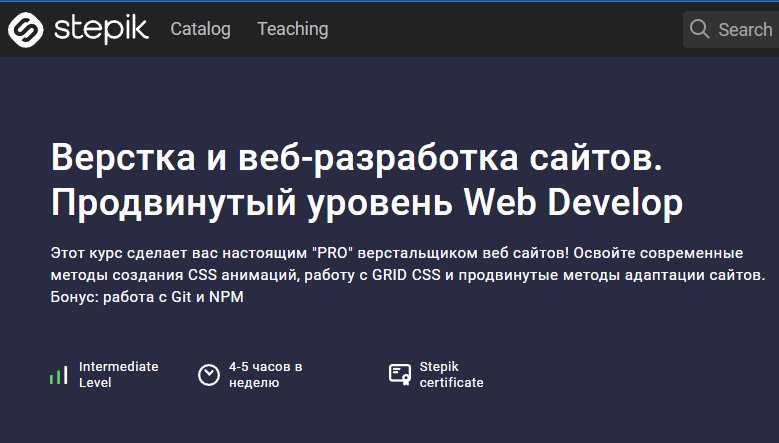Screen dimensions: 779x443
Task: Open the Catalog menu
Action: click(x=200, y=29)
